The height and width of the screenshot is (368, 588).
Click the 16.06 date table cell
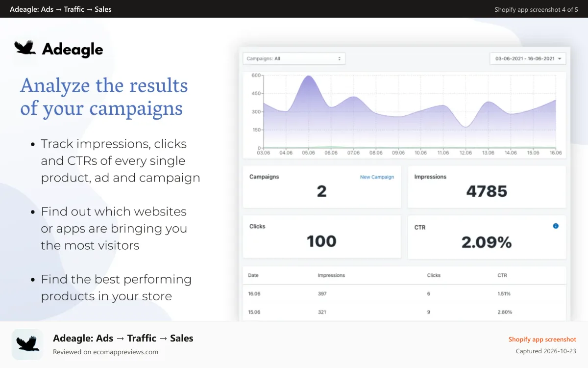254,293
